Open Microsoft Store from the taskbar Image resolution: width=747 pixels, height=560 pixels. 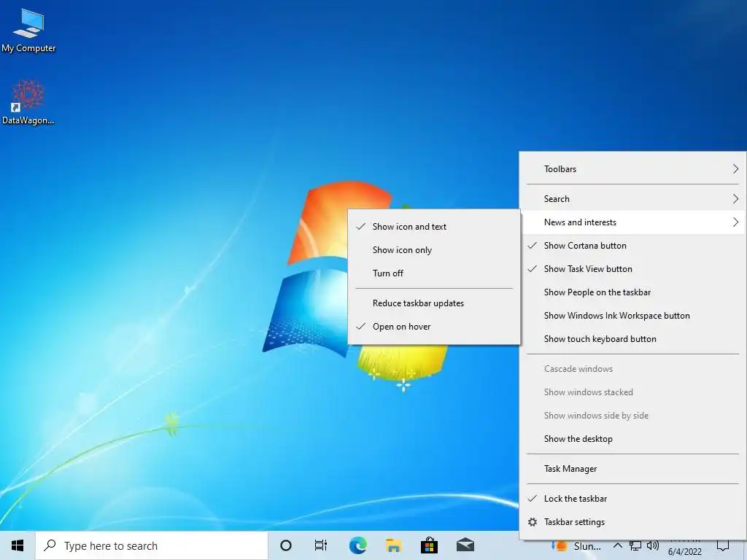pyautogui.click(x=429, y=545)
